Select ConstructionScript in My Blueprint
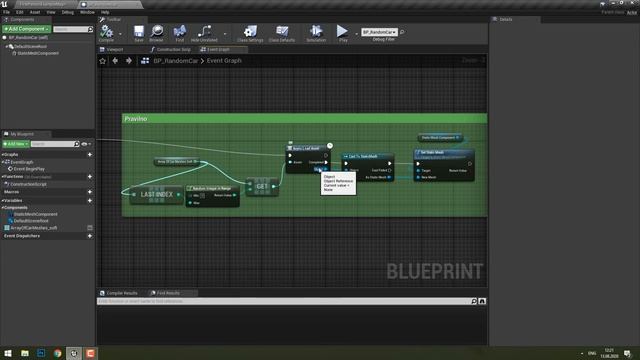The height and width of the screenshot is (360, 640). coord(28,184)
